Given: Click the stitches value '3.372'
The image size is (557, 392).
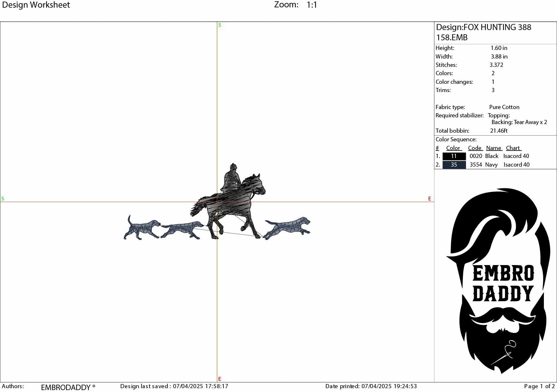Looking at the screenshot, I should click(496, 65).
